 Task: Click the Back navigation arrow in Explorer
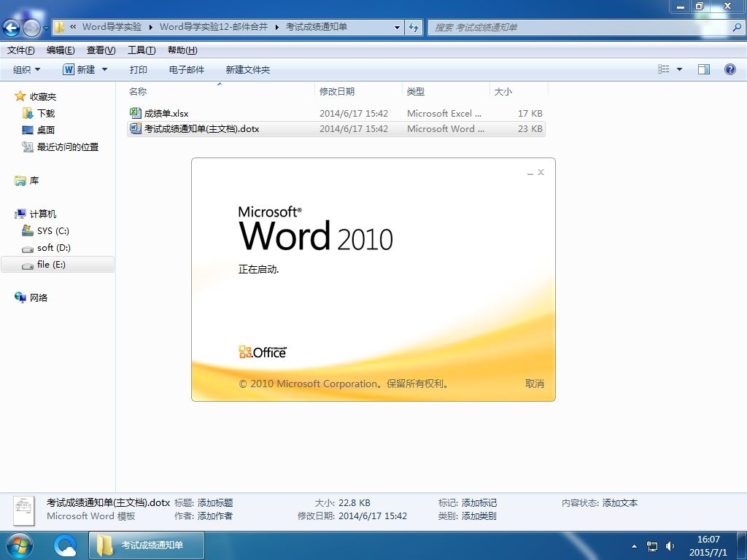coord(11,28)
